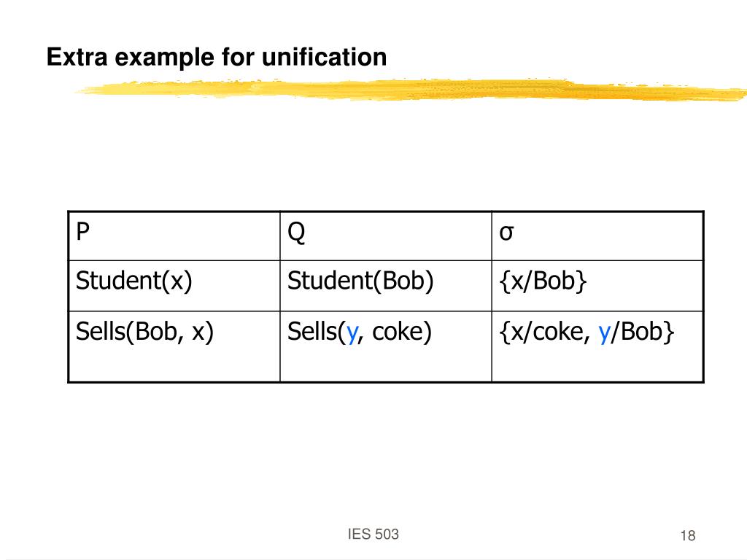Image resolution: width=747 pixels, height=560 pixels.
Task: Click the blue y in Sells(y, coke)
Action: 352,332
